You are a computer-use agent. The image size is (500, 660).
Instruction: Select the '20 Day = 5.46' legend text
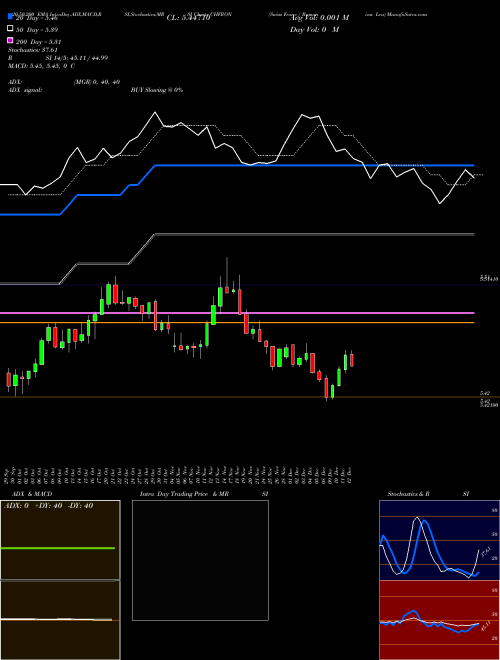(37, 18)
